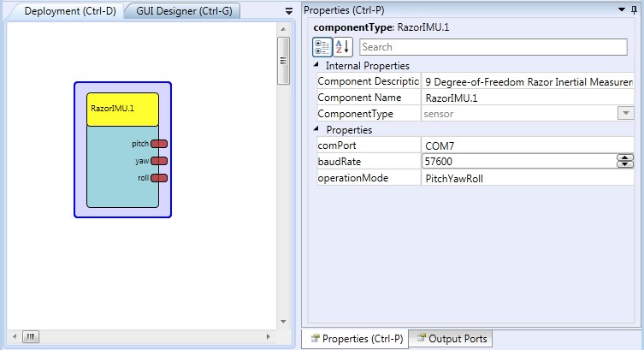644x350 pixels.
Task: Click the pitch output port connector
Action: [159, 144]
